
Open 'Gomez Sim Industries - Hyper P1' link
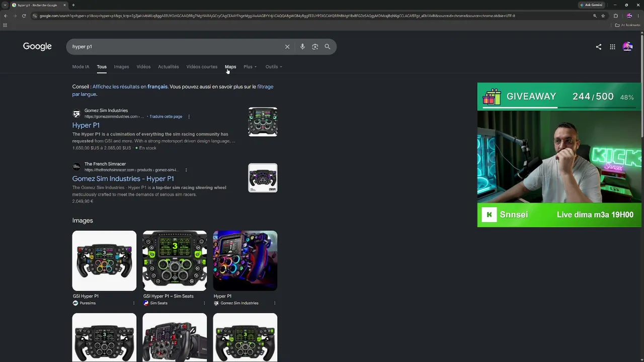(123, 178)
